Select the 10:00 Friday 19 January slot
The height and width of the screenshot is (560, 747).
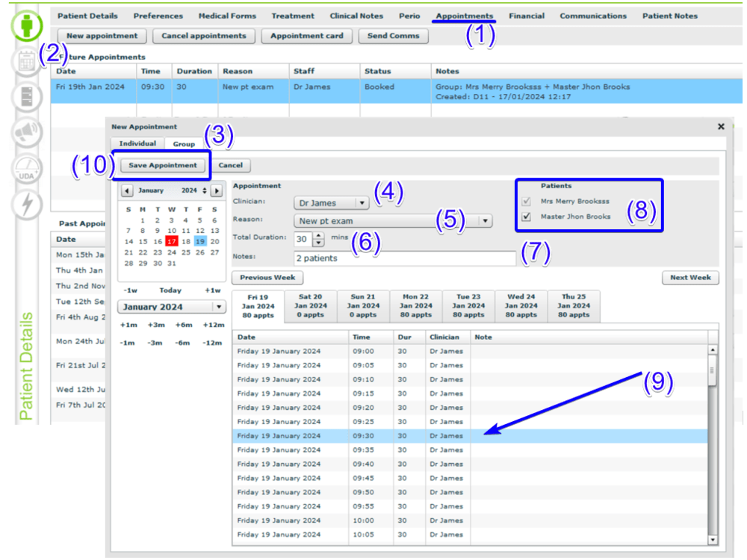click(x=470, y=520)
